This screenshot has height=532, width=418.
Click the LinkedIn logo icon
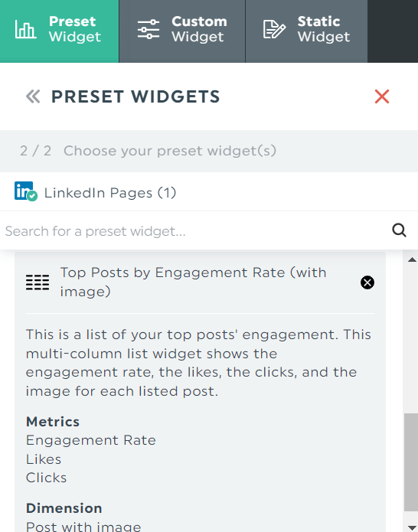pos(25,191)
